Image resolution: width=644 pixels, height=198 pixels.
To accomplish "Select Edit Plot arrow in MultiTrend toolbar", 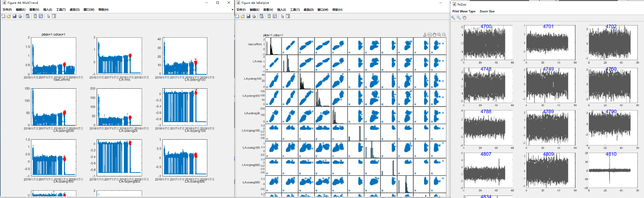I will tap(49, 16).
